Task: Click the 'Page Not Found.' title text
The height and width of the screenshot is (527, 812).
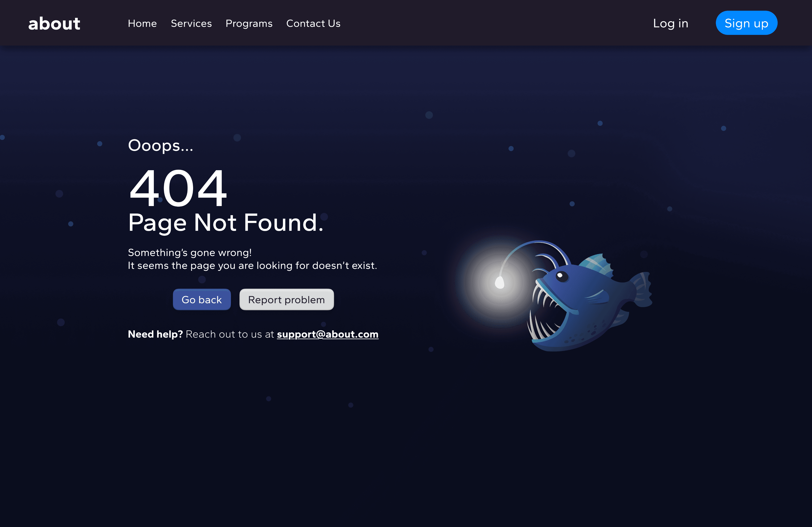Action: pyautogui.click(x=225, y=223)
